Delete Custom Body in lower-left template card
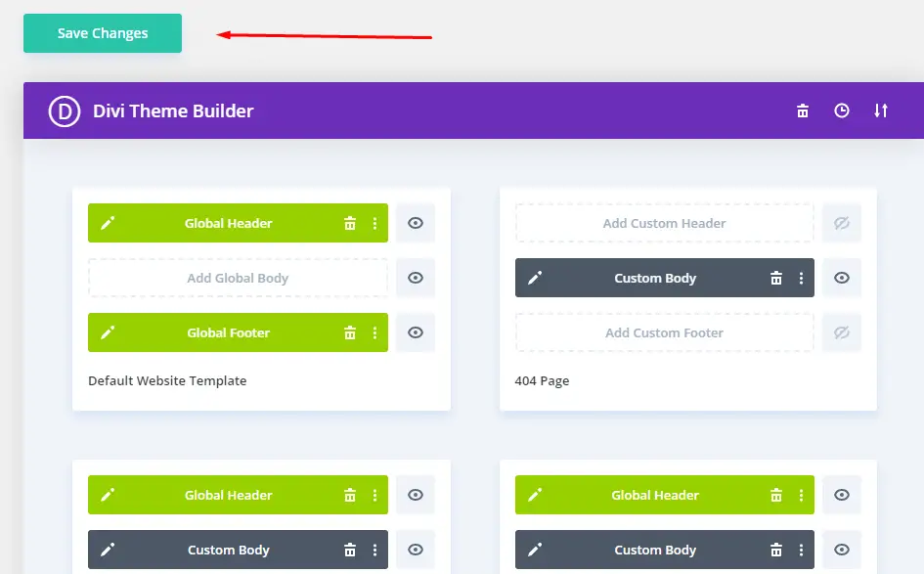924x574 pixels. (x=350, y=550)
